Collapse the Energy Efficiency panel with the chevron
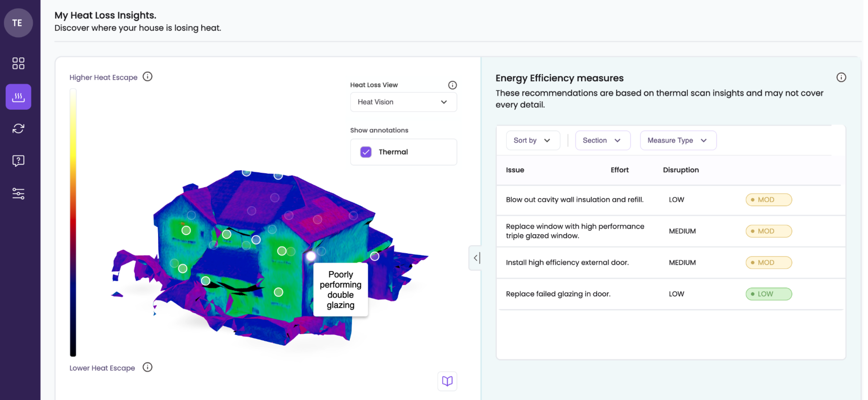This screenshot has height=400, width=868. click(476, 258)
